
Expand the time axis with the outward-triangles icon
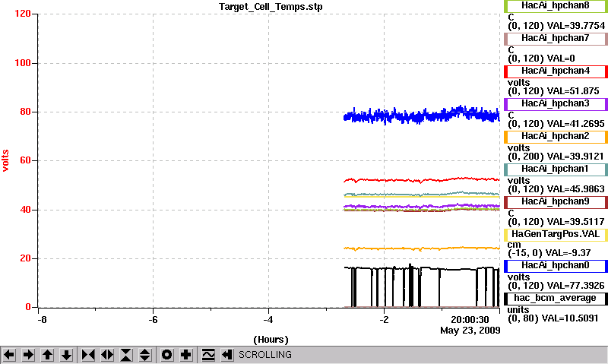click(107, 355)
